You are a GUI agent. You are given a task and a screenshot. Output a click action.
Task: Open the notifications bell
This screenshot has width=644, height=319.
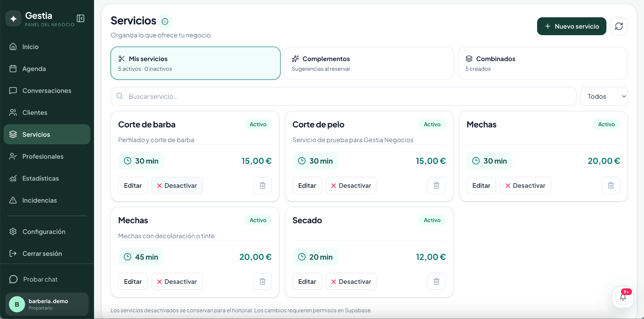[623, 297]
